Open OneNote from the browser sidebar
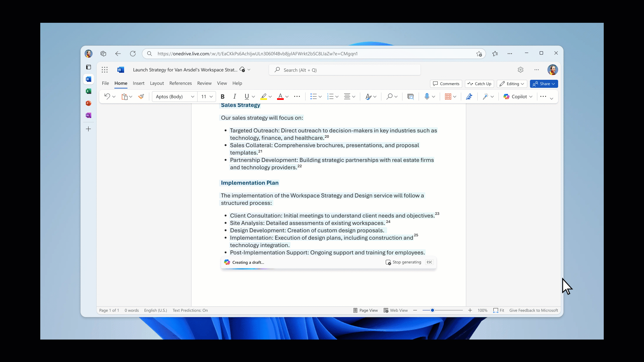This screenshot has width=644, height=362. pyautogui.click(x=89, y=115)
